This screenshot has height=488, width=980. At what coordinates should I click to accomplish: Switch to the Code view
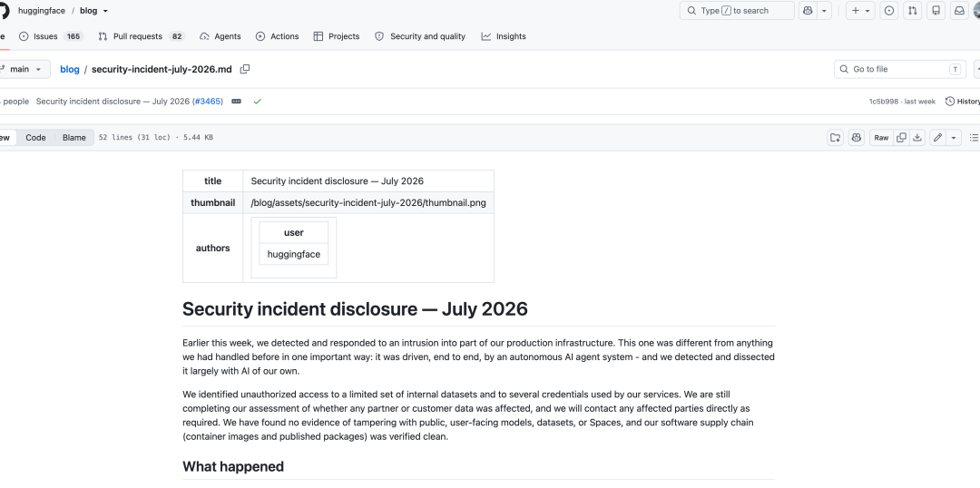35,138
